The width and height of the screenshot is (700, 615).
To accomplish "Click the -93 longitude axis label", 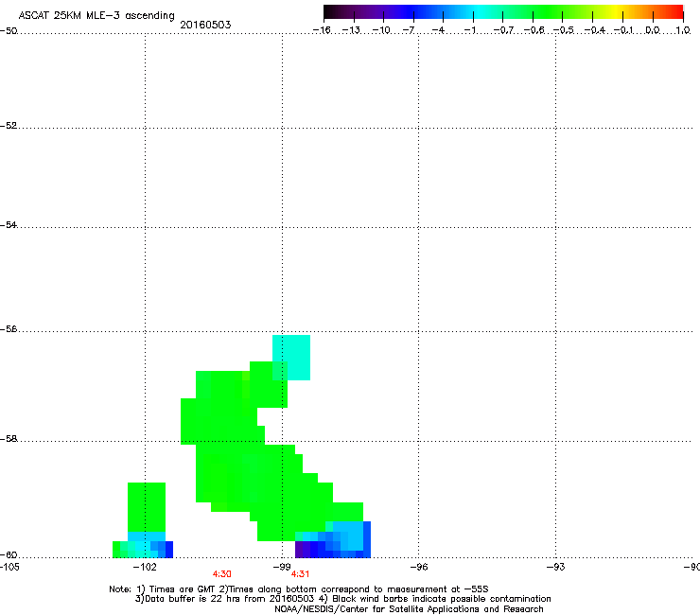I will pos(556,567).
